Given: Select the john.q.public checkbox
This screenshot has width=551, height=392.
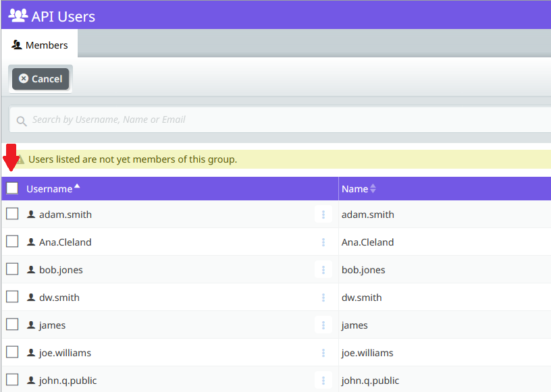Looking at the screenshot, I should click(x=12, y=380).
